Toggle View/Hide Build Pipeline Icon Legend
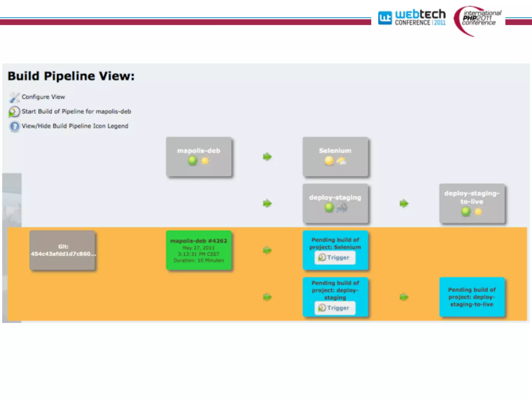The image size is (532, 399). click(75, 126)
